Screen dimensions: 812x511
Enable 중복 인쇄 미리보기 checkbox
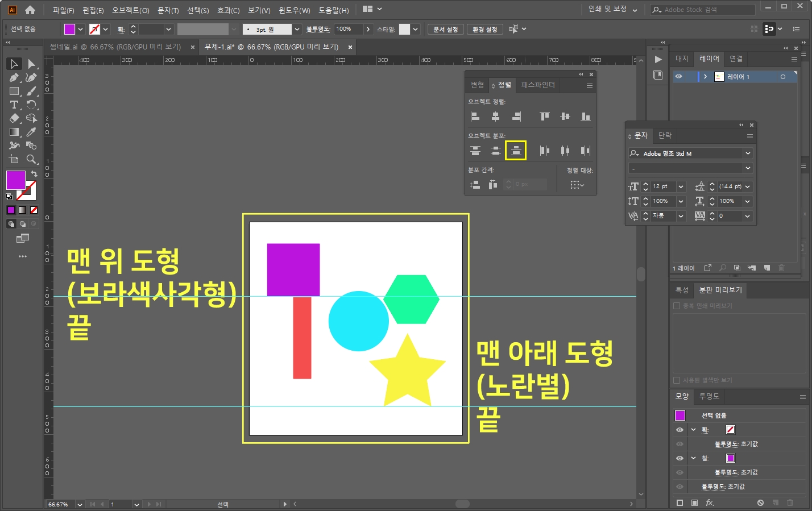click(x=677, y=306)
